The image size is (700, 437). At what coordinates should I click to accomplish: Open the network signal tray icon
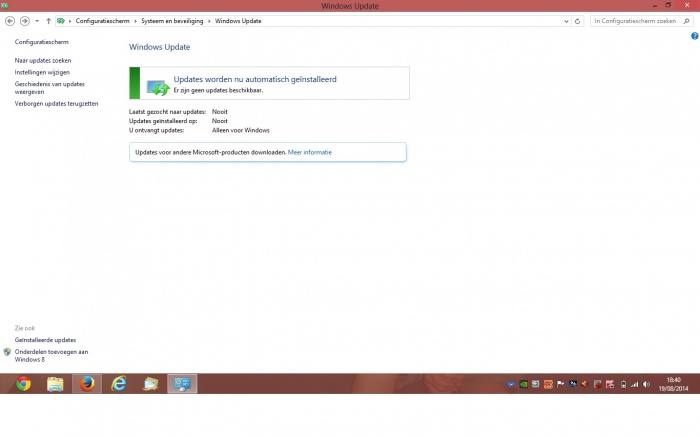(x=634, y=384)
